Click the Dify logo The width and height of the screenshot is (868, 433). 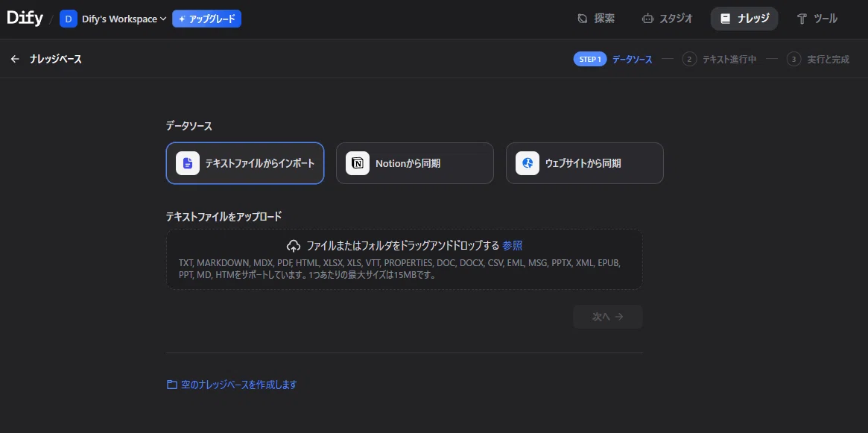(25, 19)
